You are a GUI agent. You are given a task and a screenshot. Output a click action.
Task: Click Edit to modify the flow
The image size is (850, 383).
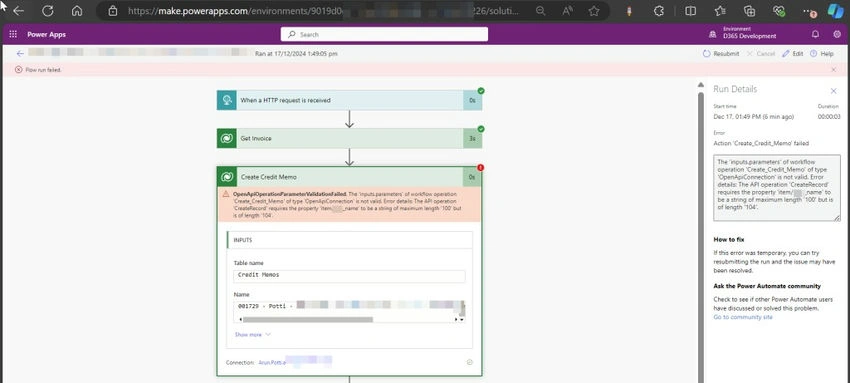click(793, 54)
